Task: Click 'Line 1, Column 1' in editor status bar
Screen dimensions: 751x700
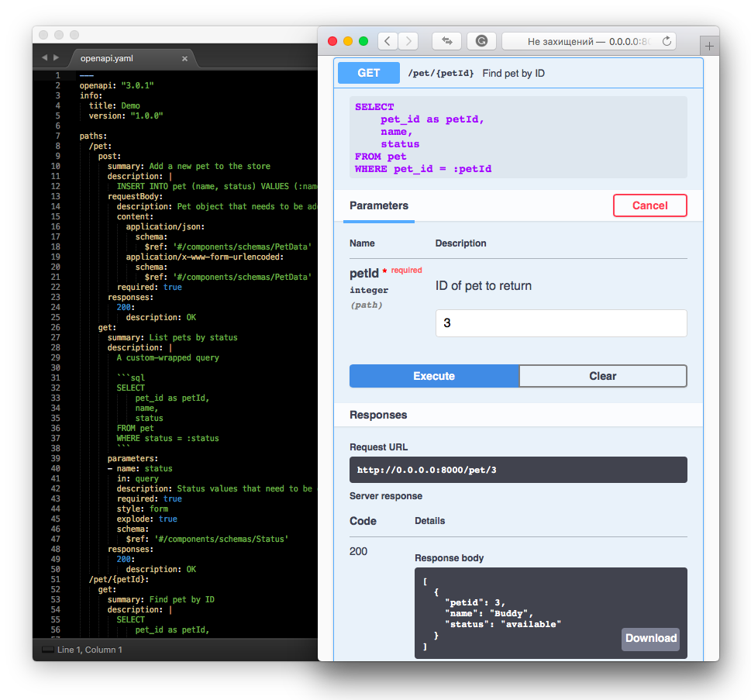Action: (90, 650)
